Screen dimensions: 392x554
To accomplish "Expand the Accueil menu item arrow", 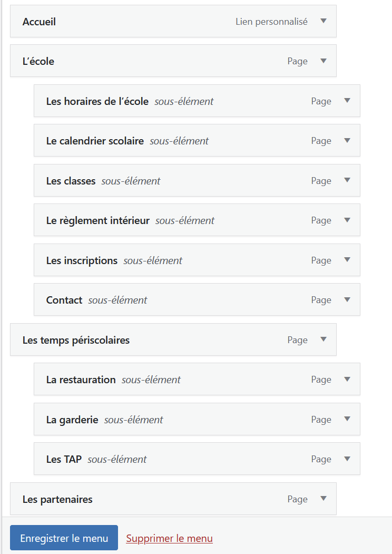I will [323, 21].
